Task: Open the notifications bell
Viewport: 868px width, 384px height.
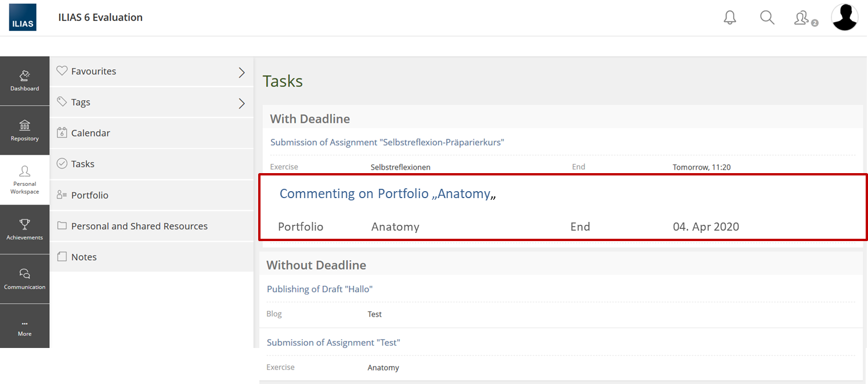Action: click(x=730, y=17)
